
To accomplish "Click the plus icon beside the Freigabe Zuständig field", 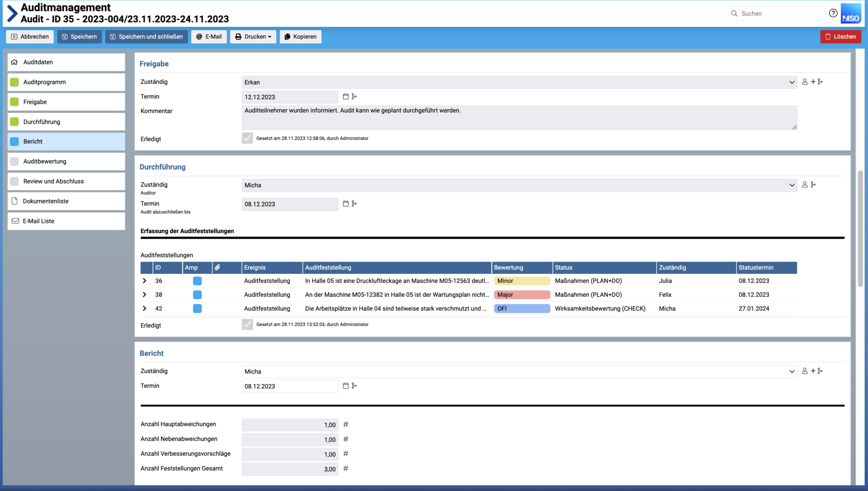I will coord(813,82).
